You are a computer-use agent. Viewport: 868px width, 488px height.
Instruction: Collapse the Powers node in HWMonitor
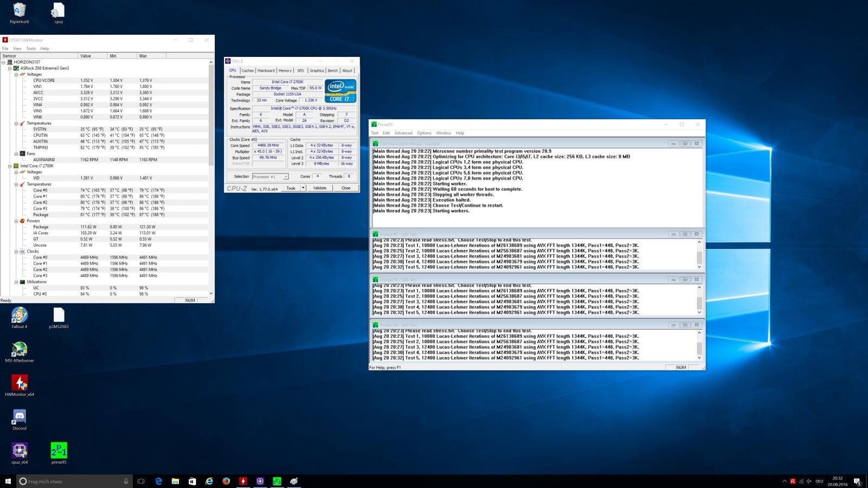(x=16, y=221)
